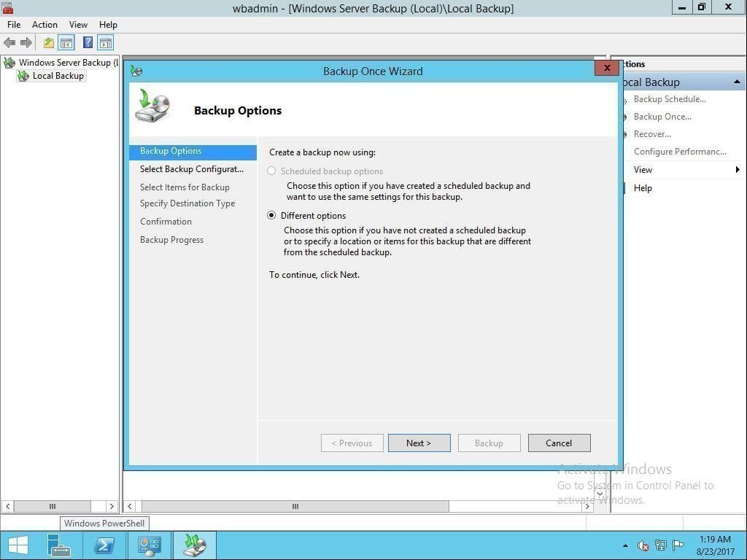Click the disabled Backup button
Viewport: 747px width, 560px height.
coord(489,443)
